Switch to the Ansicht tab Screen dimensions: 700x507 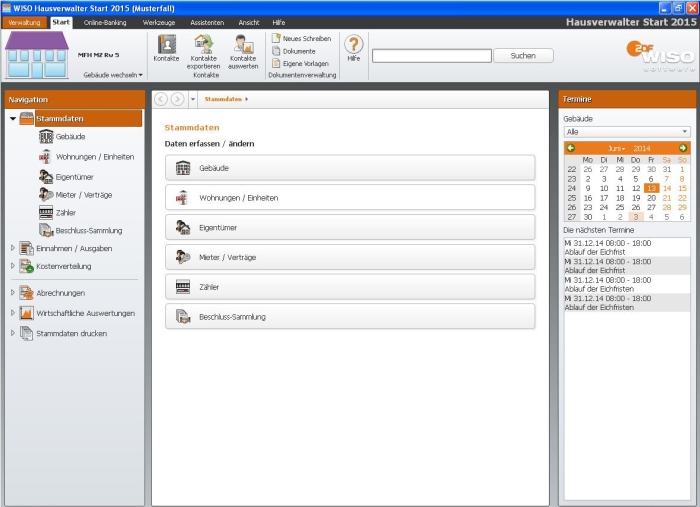(x=249, y=22)
